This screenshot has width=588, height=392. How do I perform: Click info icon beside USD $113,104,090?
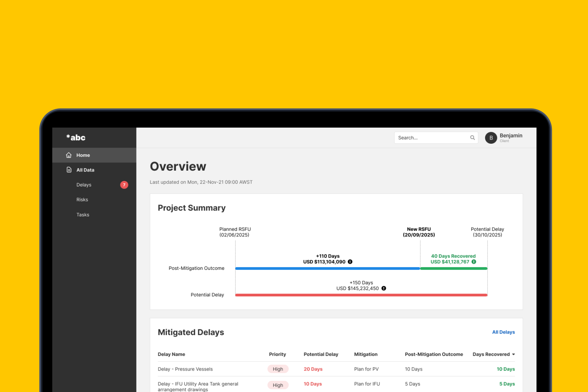tap(350, 262)
